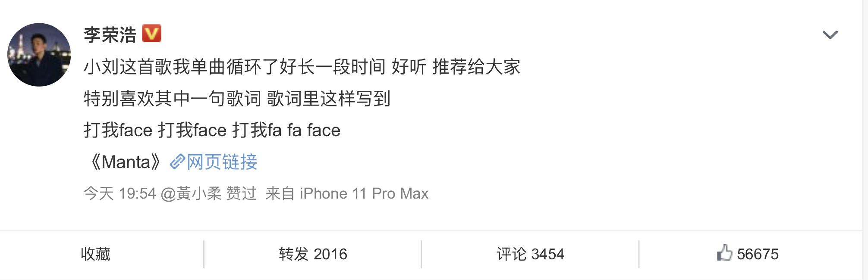868x280 pixels.
Task: Open the @黃小柔 mention profile
Action: pos(191,193)
